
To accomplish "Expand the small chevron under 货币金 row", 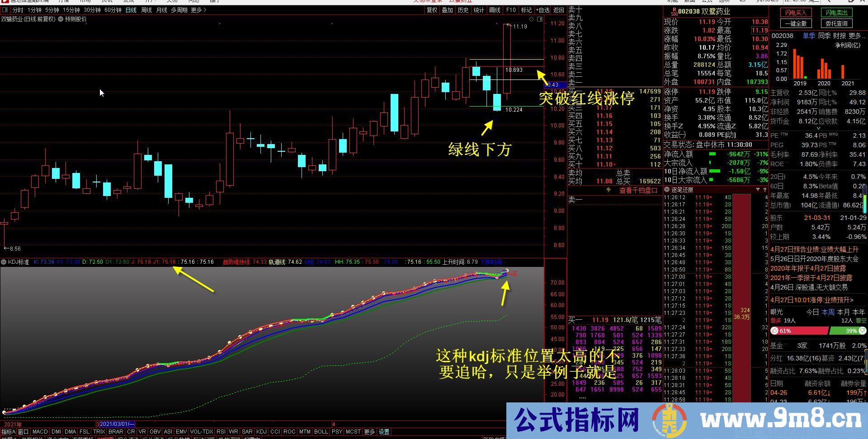I will point(817,128).
